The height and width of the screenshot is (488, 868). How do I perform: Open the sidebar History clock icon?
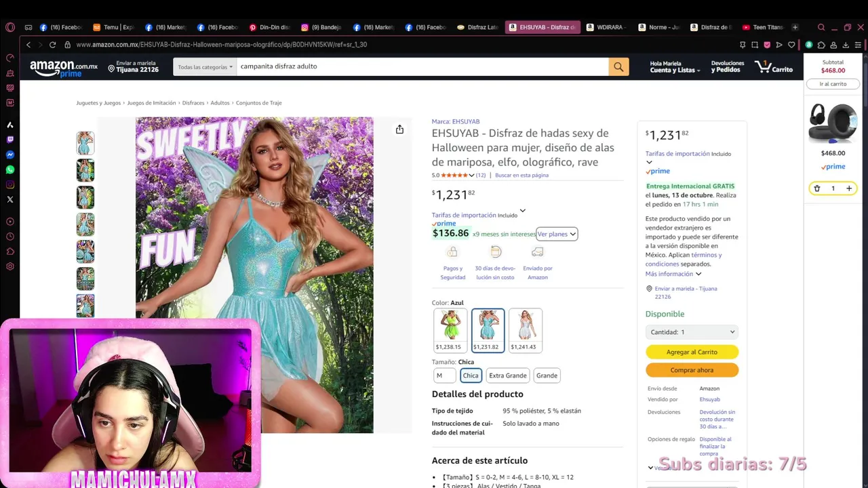(x=10, y=237)
